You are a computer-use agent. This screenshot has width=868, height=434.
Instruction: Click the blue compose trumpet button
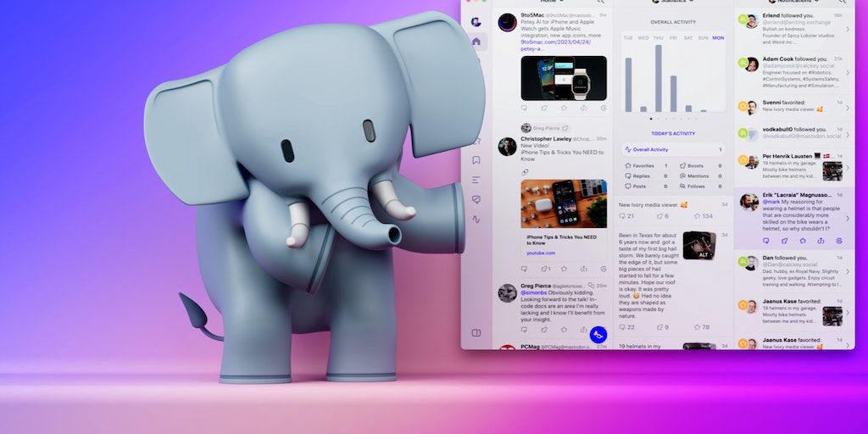[x=598, y=334]
